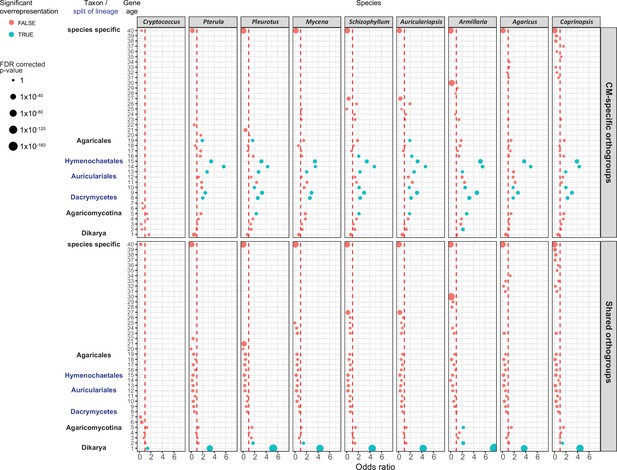Click the Coprinopsis species header
The height and width of the screenshot is (470, 617).
coord(576,22)
